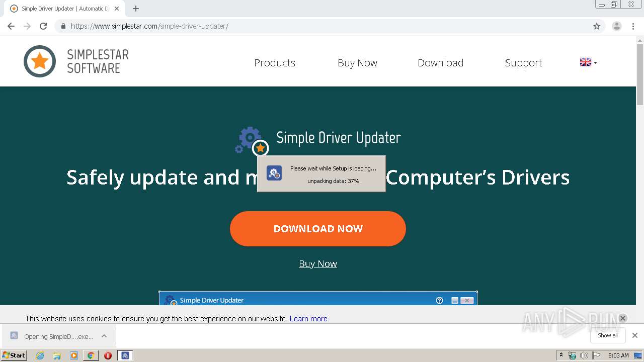
Task: Click the SimpleStar Software star logo
Action: tap(40, 61)
